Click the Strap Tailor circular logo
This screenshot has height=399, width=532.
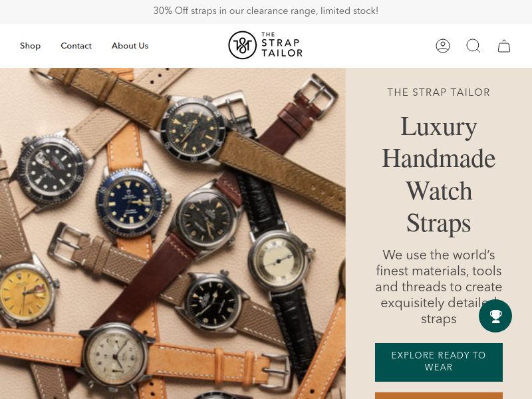tap(242, 45)
